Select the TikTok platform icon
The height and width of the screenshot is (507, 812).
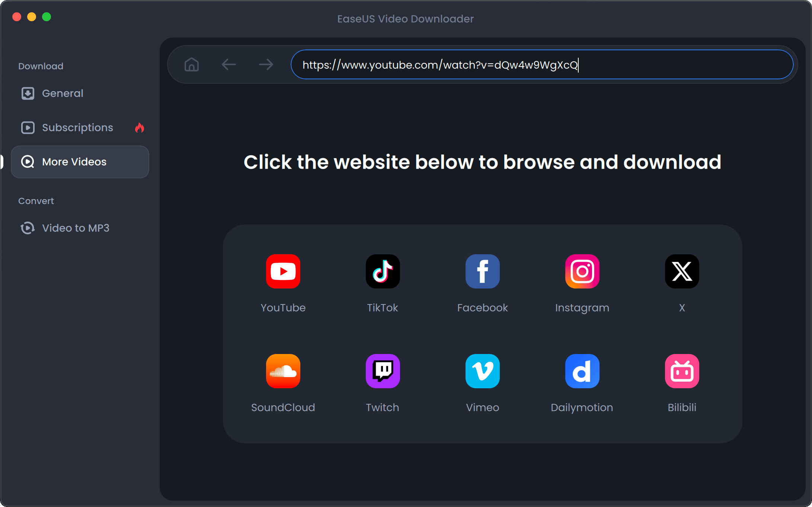tap(382, 271)
